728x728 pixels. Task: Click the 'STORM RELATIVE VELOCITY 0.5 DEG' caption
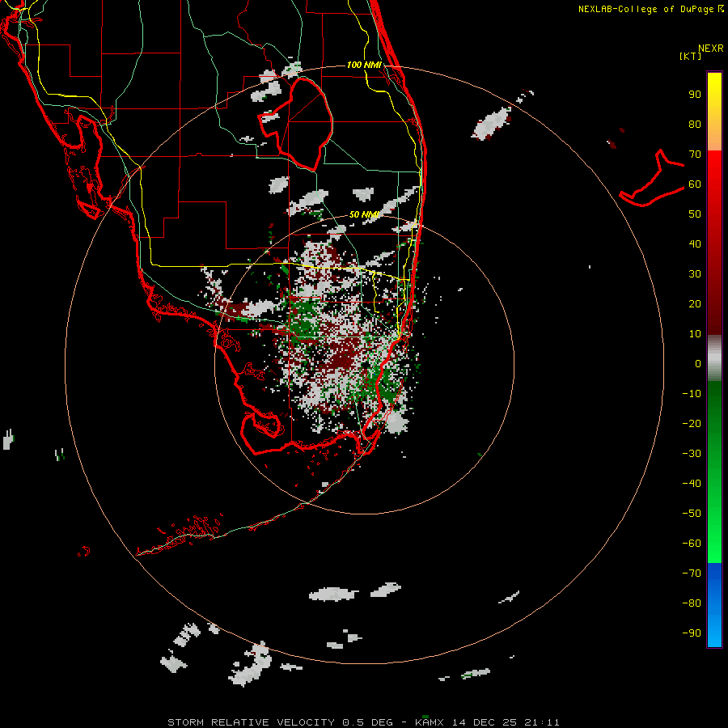[280, 722]
